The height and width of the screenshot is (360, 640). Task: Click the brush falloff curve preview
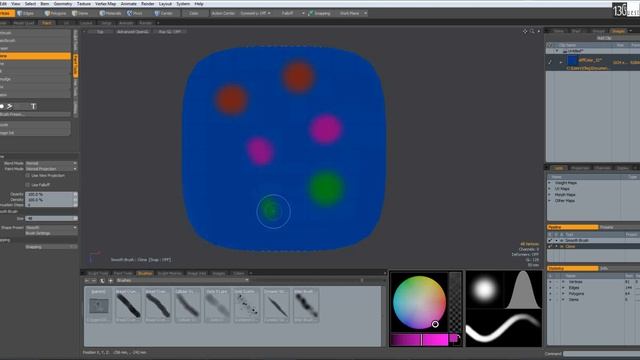[523, 289]
